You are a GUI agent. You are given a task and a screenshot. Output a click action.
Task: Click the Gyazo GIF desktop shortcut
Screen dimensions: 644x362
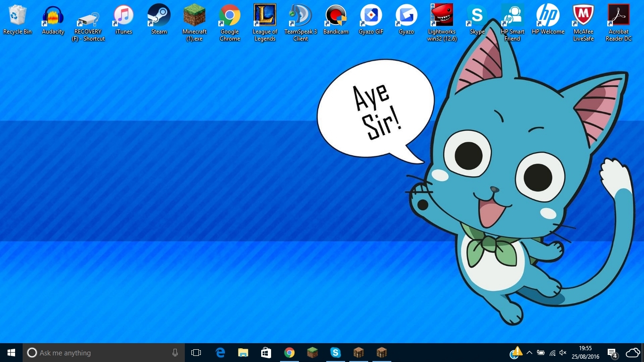(371, 20)
